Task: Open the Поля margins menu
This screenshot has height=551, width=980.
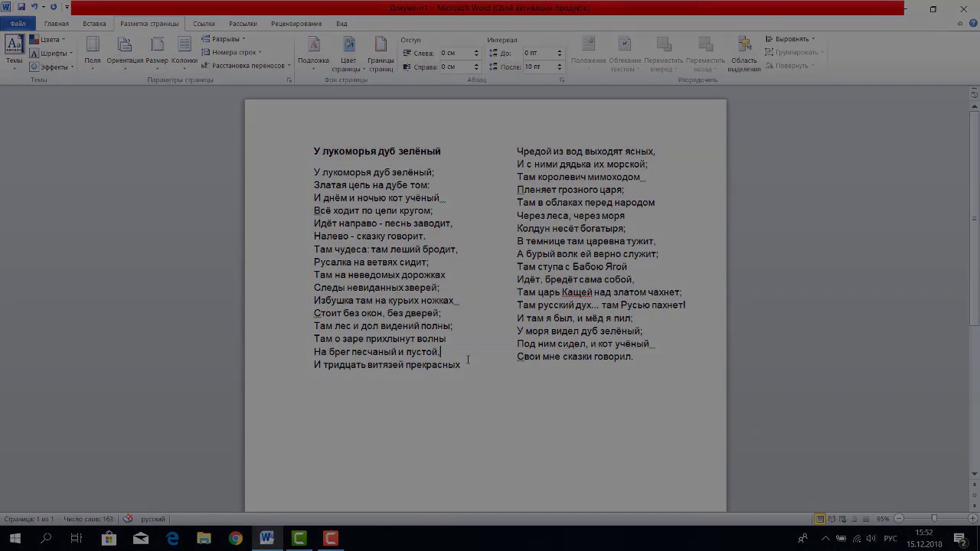Action: click(x=93, y=53)
